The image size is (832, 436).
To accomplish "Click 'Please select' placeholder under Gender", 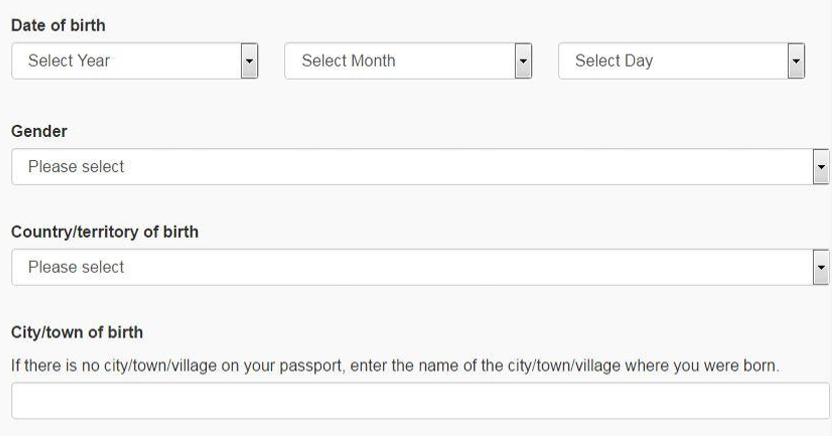I will 76,167.
